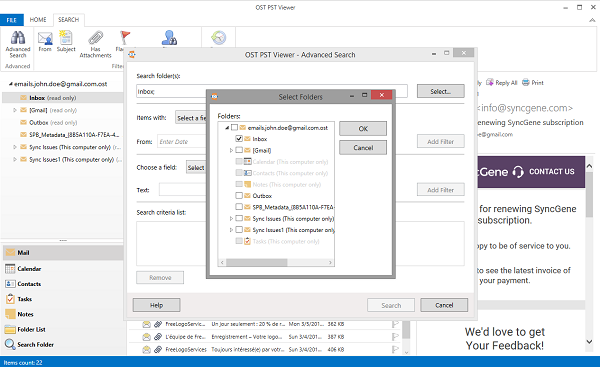Check the SPB_Metadata folder checkbox
This screenshot has height=367, width=600.
239,207
